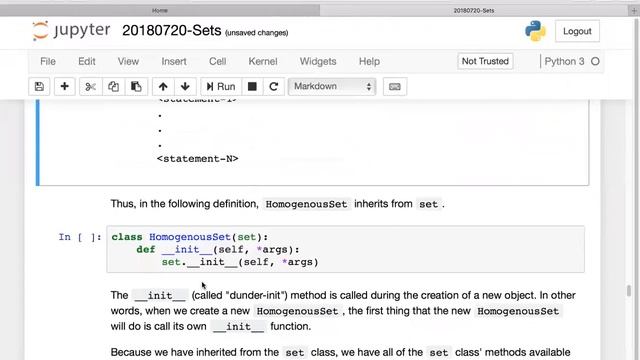Click the Python logo icon
Viewport: 640px width, 360px height.
[x=536, y=31]
